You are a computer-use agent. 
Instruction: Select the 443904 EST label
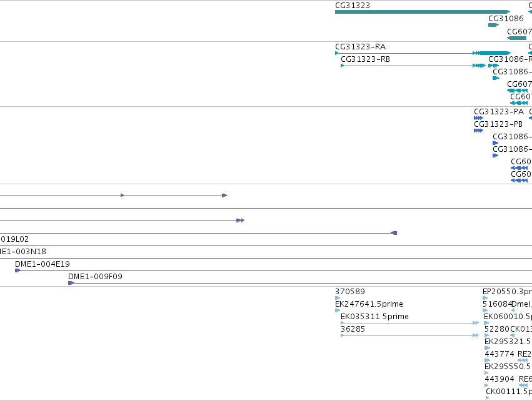click(499, 379)
